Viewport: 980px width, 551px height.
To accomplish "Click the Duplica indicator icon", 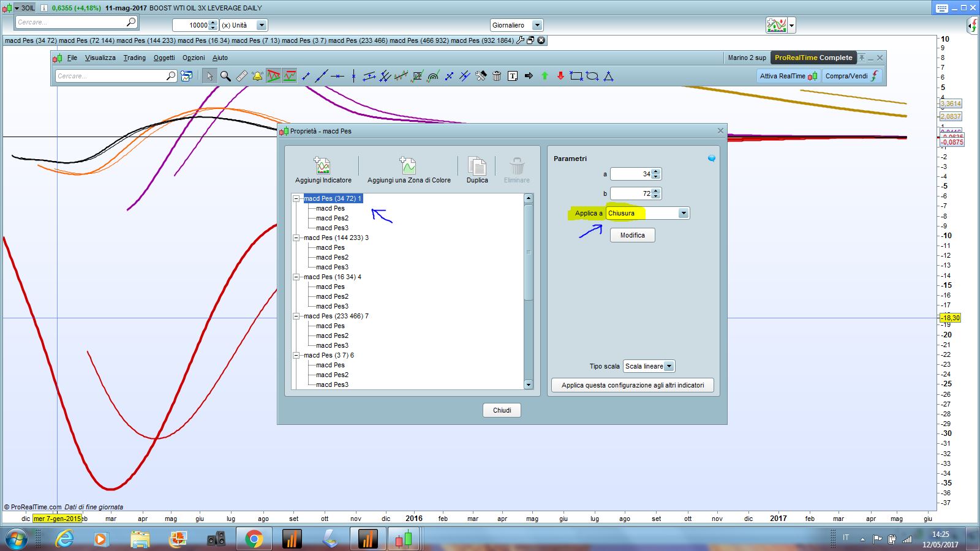I will tap(477, 166).
